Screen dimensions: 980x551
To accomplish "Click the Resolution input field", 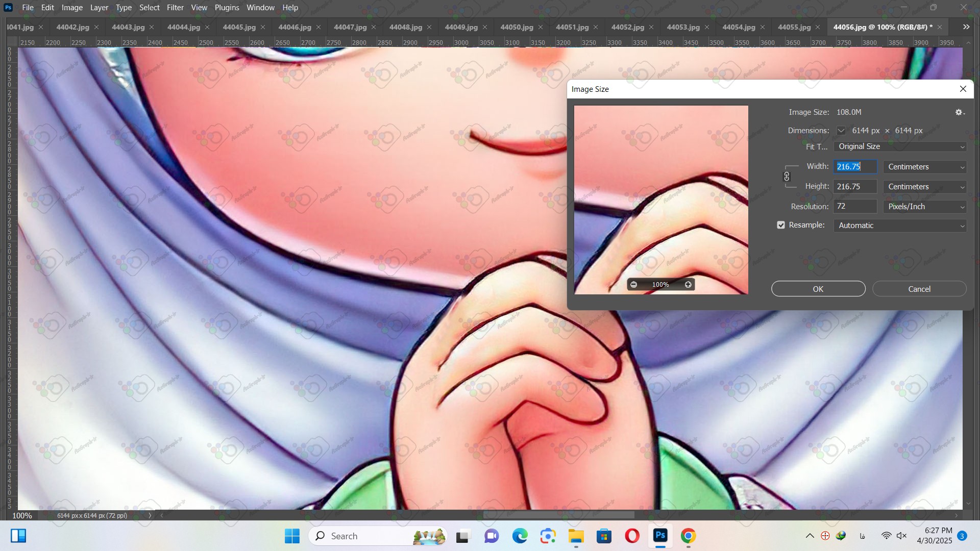I will pos(855,207).
